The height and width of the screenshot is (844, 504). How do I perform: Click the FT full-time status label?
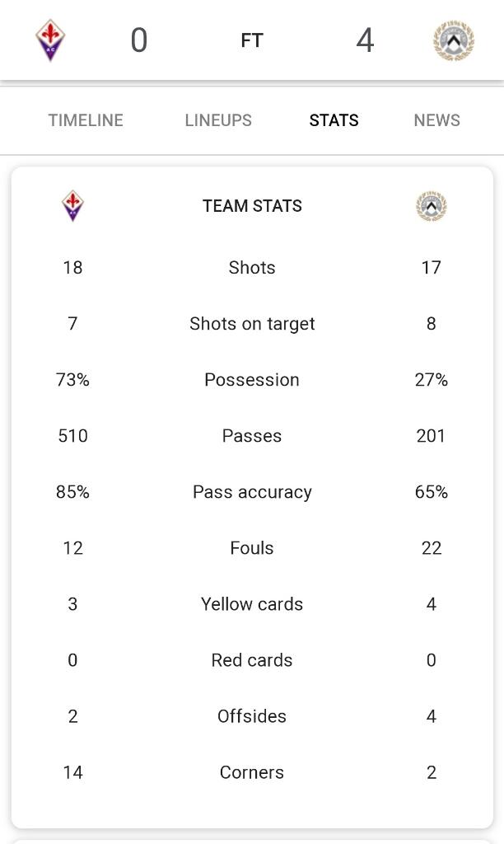[x=252, y=40]
